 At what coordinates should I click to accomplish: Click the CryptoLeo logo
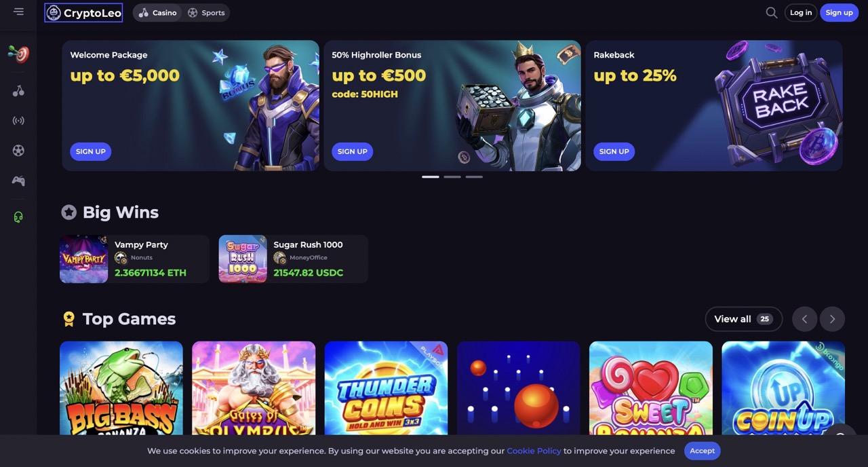pyautogui.click(x=83, y=13)
